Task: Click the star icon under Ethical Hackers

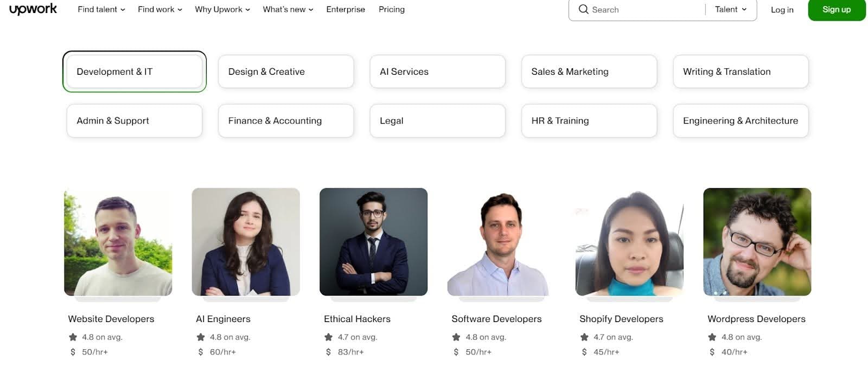Action: (x=328, y=337)
